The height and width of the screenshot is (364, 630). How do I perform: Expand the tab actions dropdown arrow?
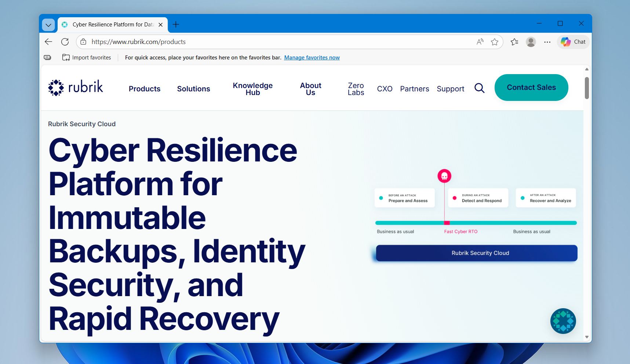(48, 25)
